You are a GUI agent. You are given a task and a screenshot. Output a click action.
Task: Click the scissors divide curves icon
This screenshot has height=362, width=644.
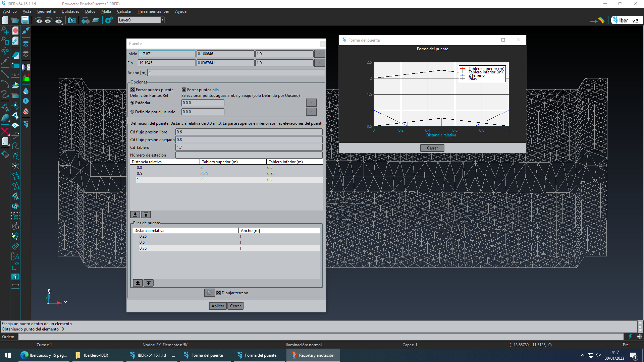click(15, 166)
